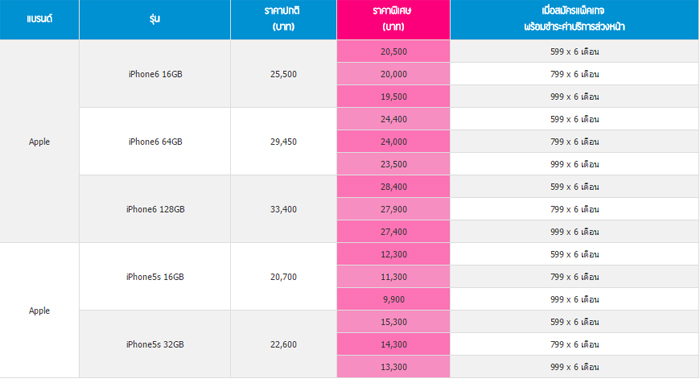The image size is (700, 391).
Task: Click the 9,900 special price cell
Action: coord(393,299)
